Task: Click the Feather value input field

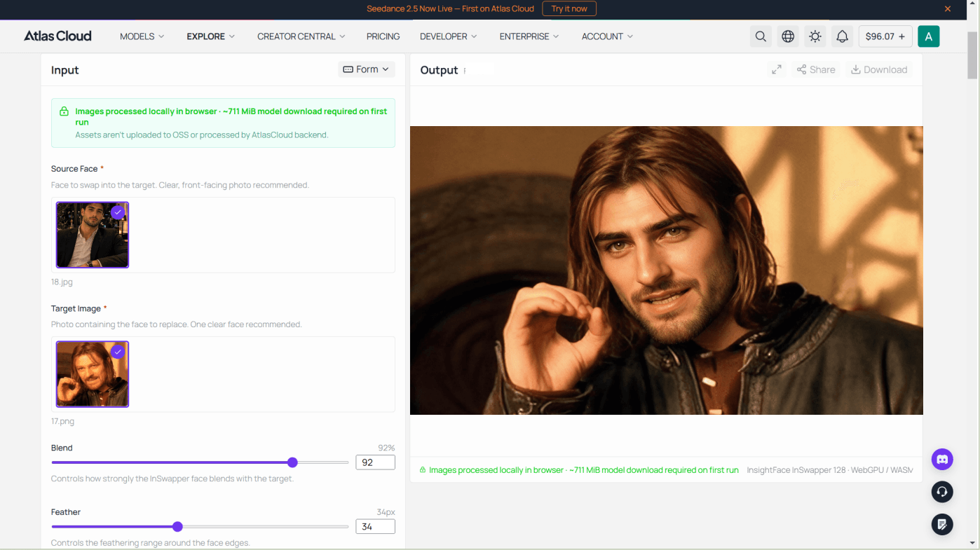Action: coord(376,526)
